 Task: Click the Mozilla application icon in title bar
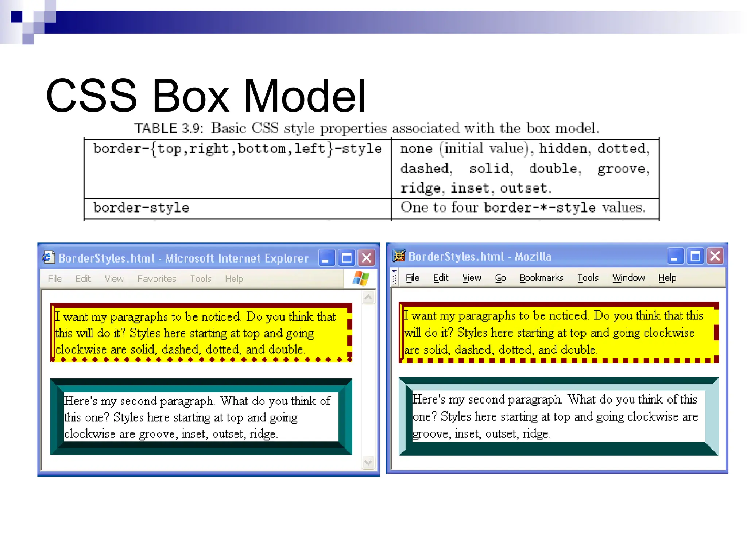(x=398, y=256)
